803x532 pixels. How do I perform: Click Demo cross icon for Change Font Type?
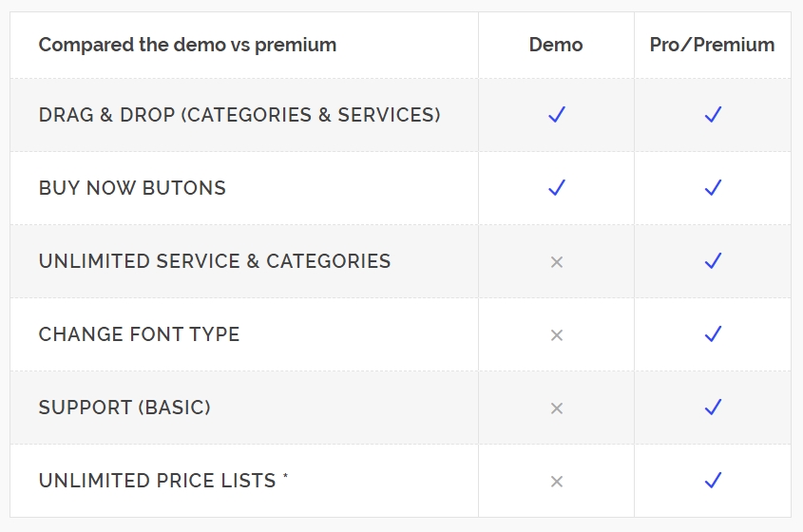pyautogui.click(x=557, y=335)
